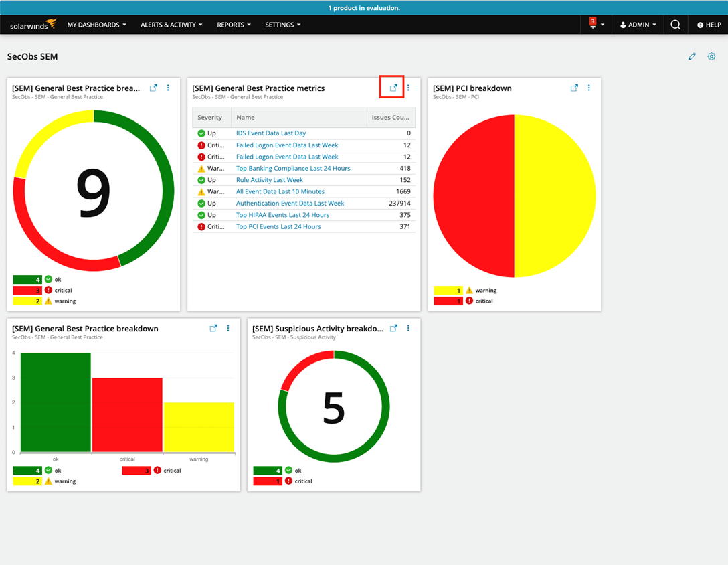Click the red half of PCI pie chart

[x=474, y=196]
